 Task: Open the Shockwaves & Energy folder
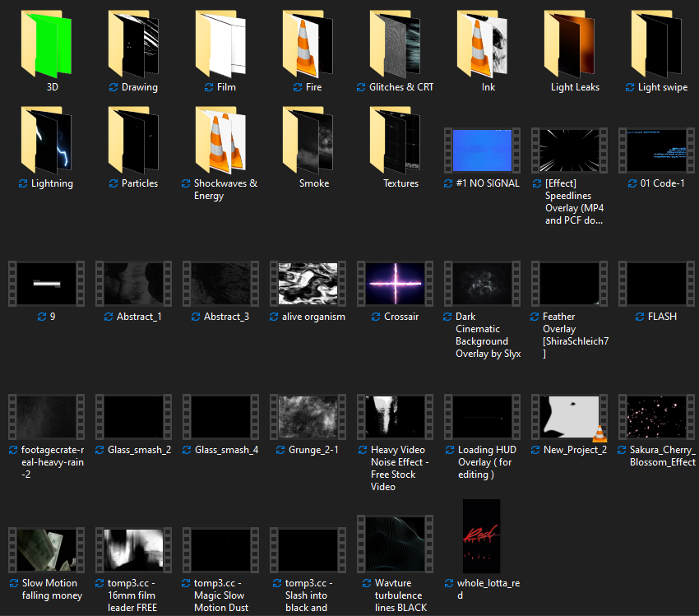[220, 140]
